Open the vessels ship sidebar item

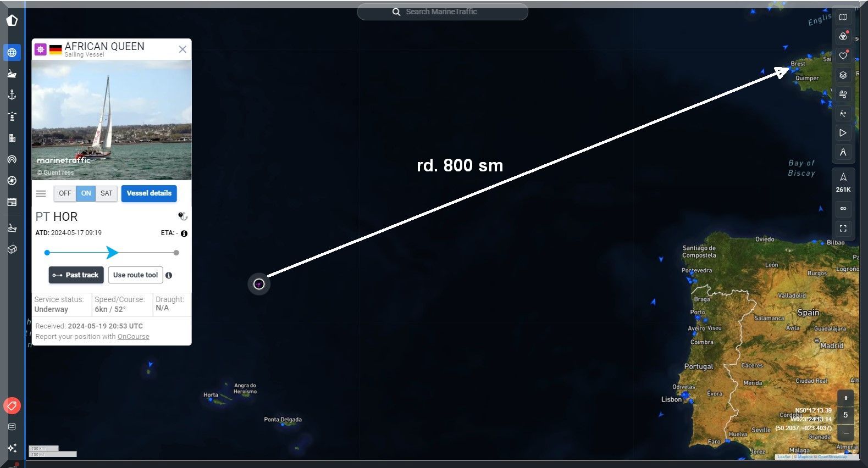click(12, 74)
